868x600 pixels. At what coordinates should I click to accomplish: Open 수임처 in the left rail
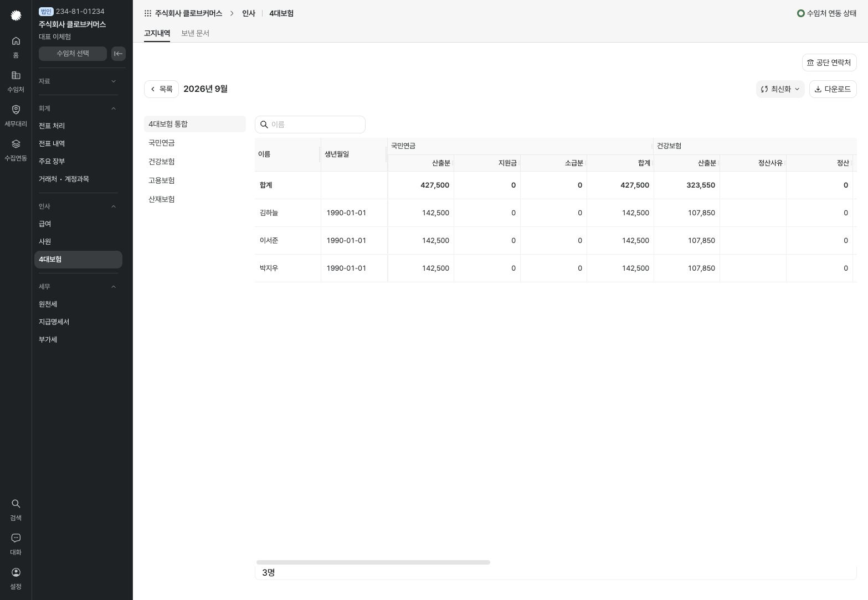pyautogui.click(x=16, y=81)
